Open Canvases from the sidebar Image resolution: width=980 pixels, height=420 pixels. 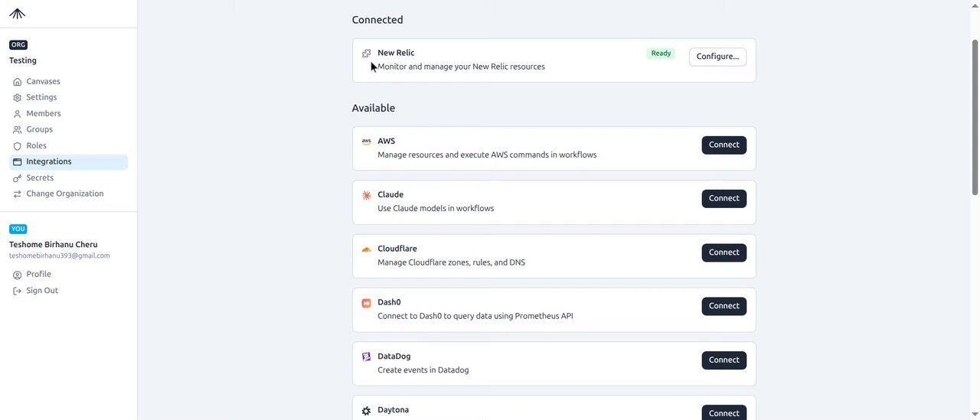tap(43, 81)
